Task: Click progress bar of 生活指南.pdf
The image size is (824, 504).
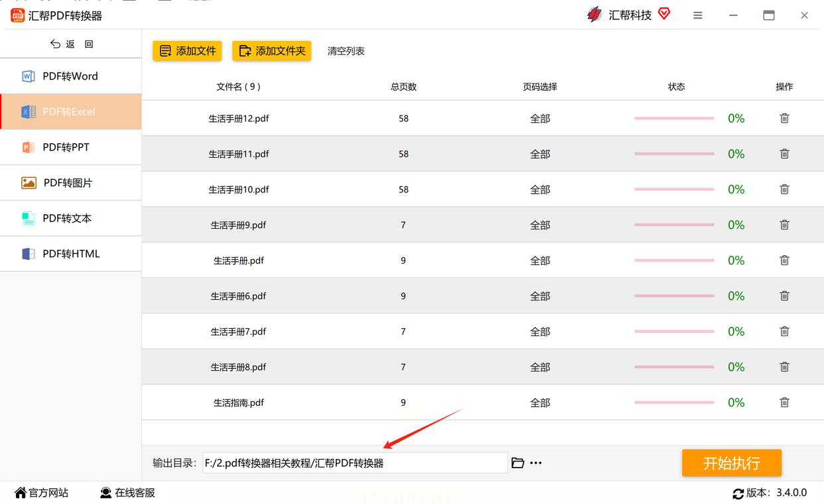Action: [674, 403]
